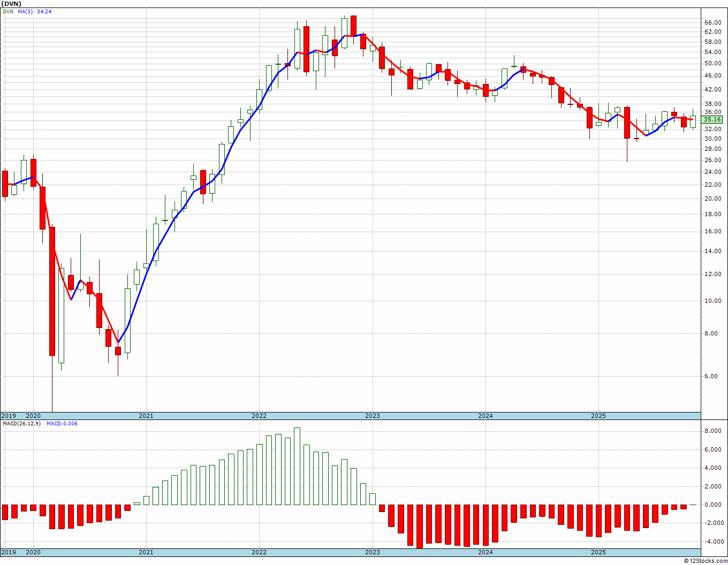Click the 62.00 price axis label
728x565 pixels.
[x=712, y=32]
